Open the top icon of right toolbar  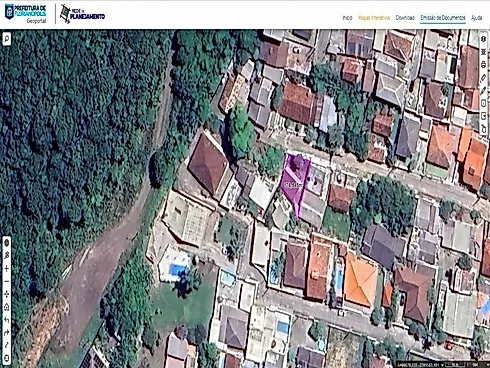click(483, 39)
